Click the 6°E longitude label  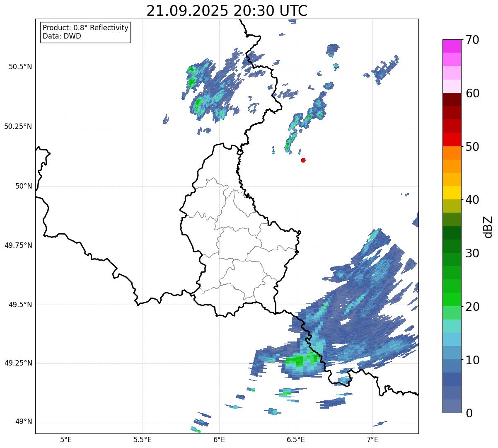[x=219, y=439]
